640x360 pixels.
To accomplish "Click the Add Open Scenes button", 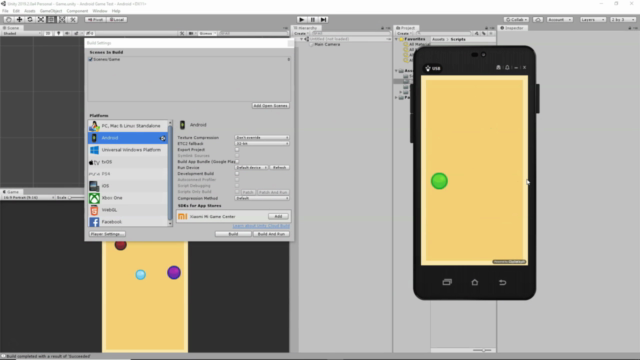I will 271,106.
